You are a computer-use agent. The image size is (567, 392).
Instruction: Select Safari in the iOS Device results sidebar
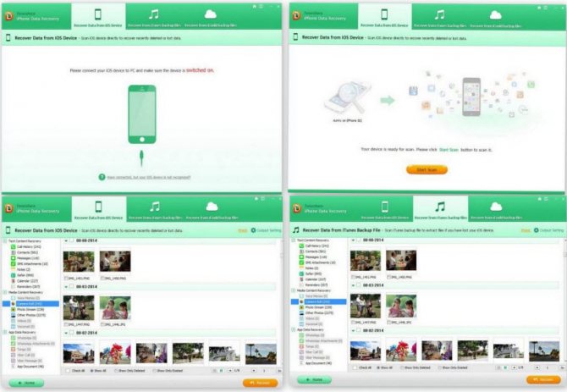click(x=22, y=275)
